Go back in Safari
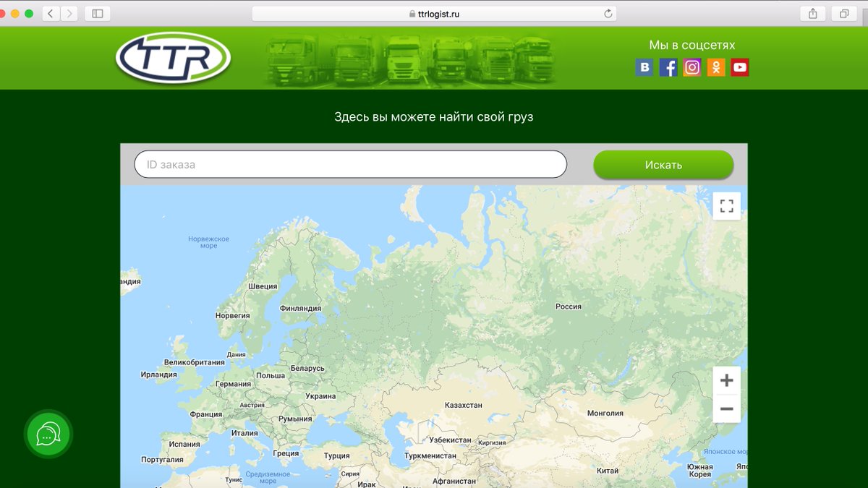The width and height of the screenshot is (868, 488). pos(51,13)
